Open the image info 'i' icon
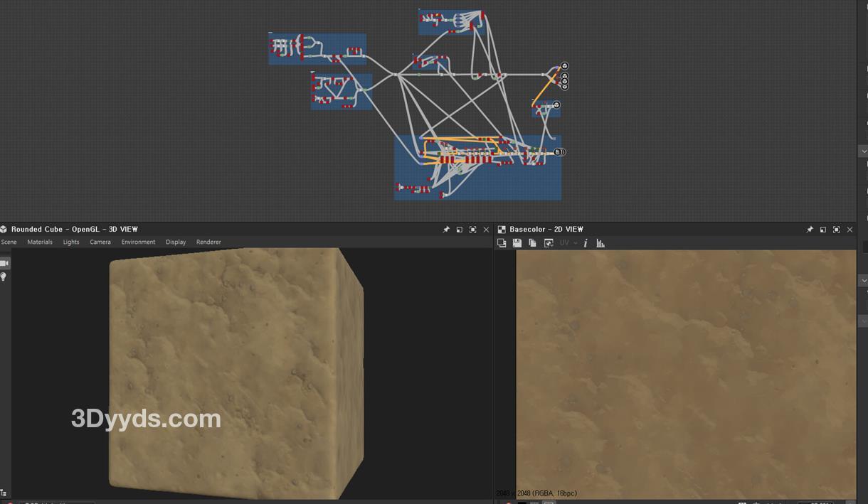868x504 pixels. pos(586,243)
